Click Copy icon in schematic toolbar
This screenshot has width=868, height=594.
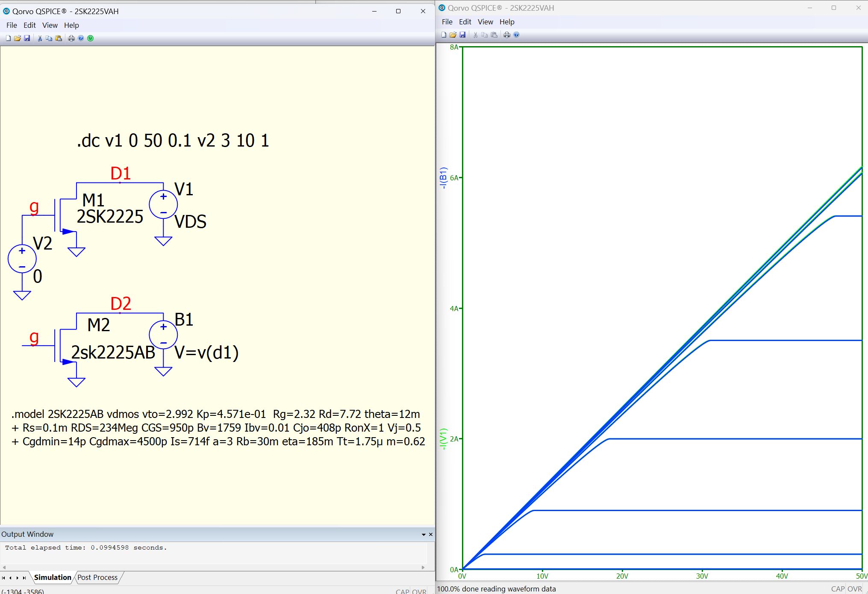[x=49, y=38]
